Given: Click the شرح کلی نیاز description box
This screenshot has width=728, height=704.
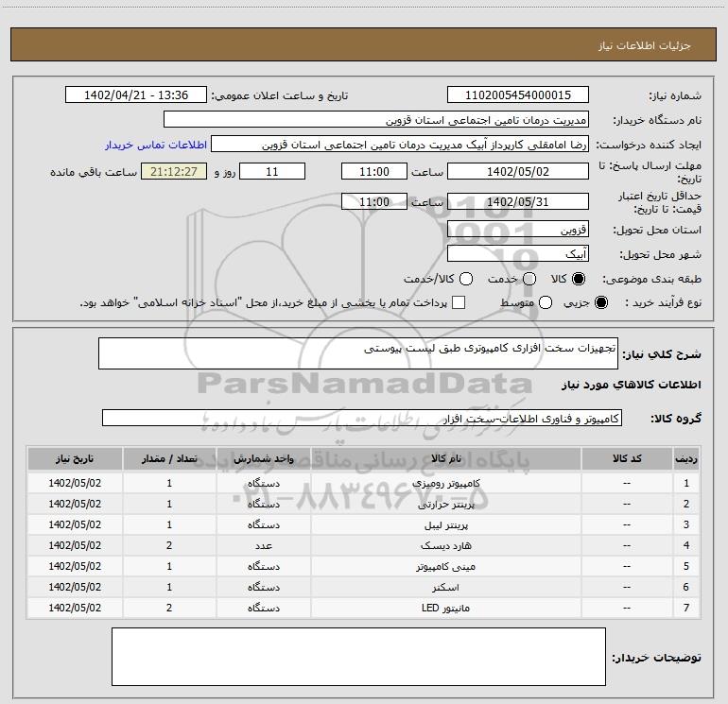Looking at the screenshot, I should [x=358, y=353].
